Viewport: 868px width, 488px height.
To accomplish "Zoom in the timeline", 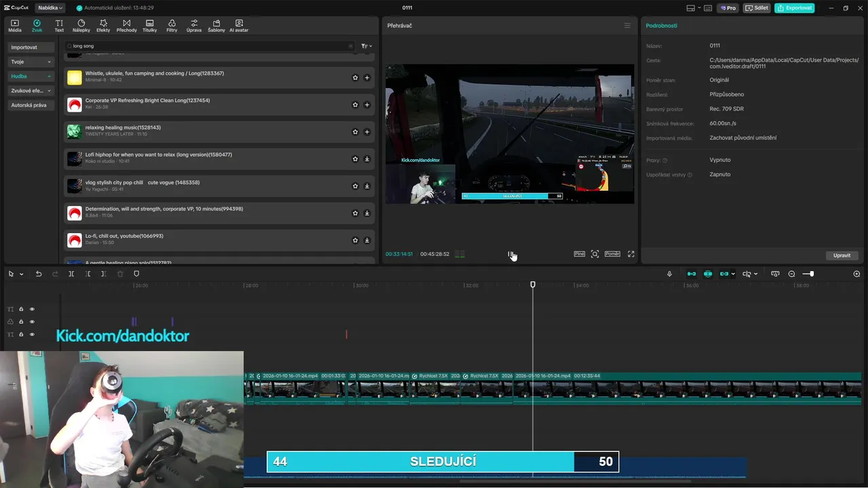I will tap(856, 274).
